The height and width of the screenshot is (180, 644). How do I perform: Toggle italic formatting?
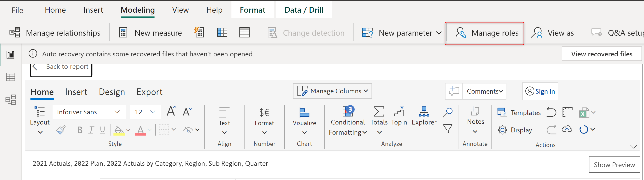91,130
